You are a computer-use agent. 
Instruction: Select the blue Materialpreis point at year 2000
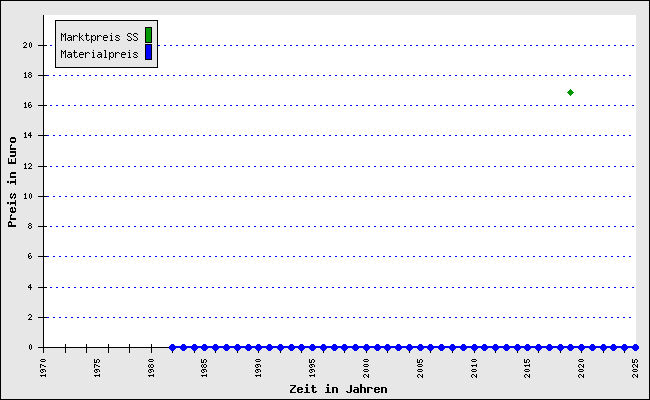[366, 347]
